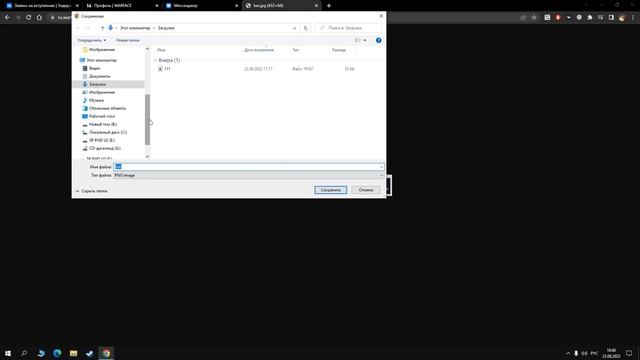This screenshot has width=640, height=360.
Task: Open the Chrome extensions puzzle icon
Action: (x=590, y=18)
